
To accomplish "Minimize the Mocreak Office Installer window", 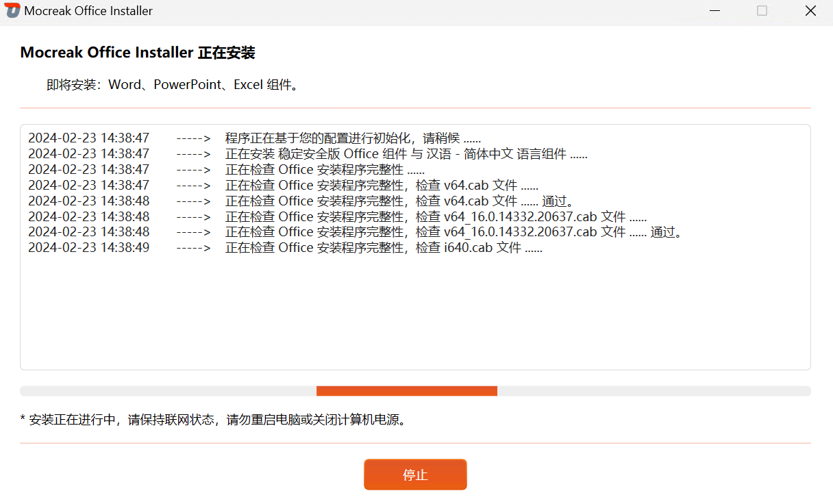I will pos(714,11).
